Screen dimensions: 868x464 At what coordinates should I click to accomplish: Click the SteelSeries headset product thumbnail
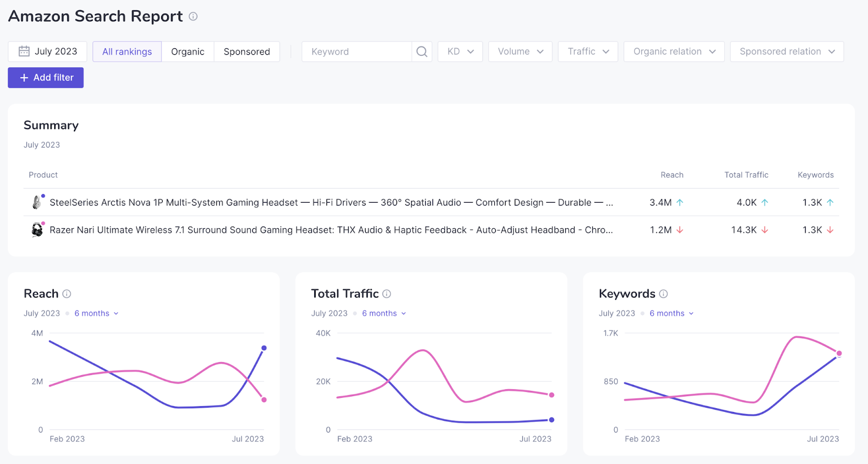(37, 202)
